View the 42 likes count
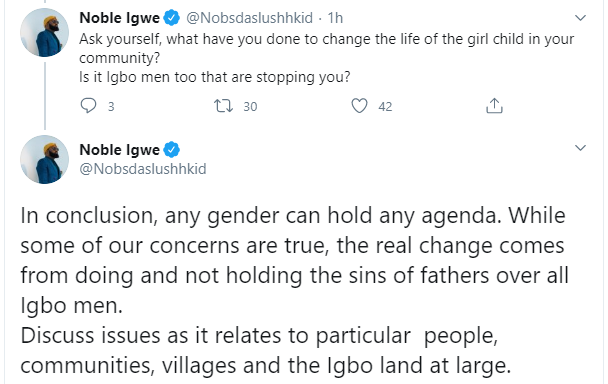The image size is (608, 384). coord(385,106)
